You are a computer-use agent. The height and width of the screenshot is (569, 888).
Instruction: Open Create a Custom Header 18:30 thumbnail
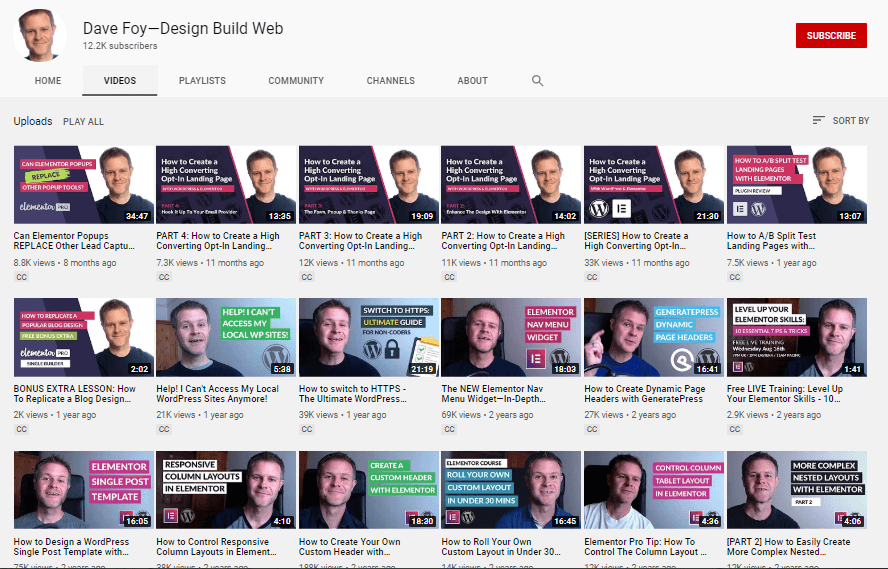pos(369,490)
